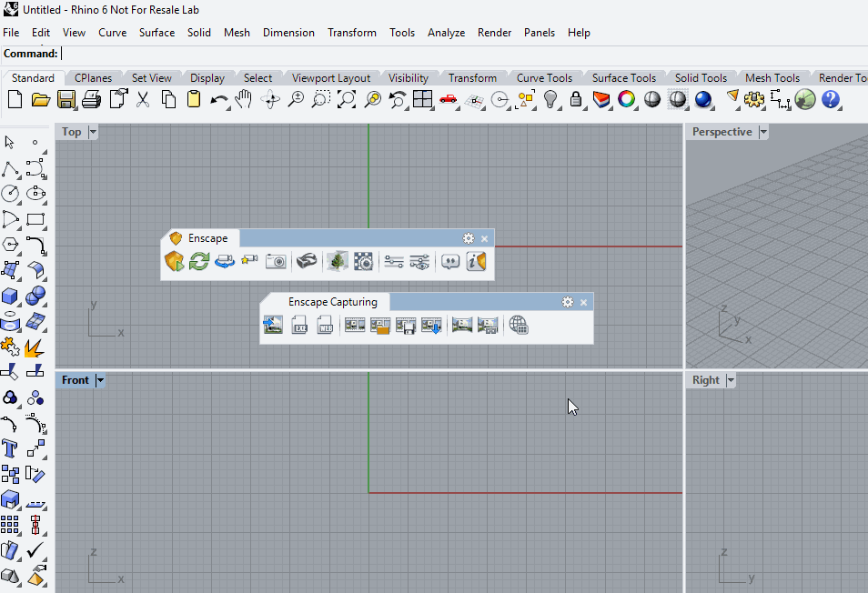Expand the Perspective viewport menu arrow
Screen dimensions: 868x593
[x=763, y=133]
